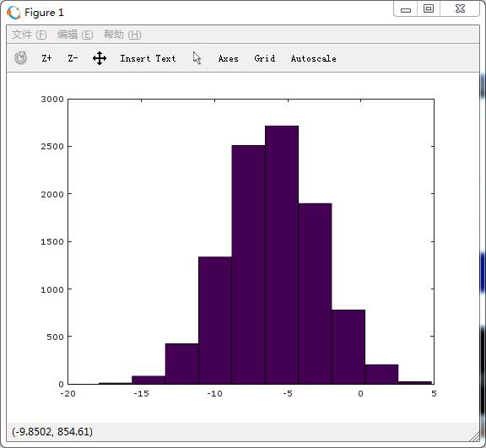486x448 pixels.
Task: Open the 文件 (F) menu
Action: [x=30, y=35]
